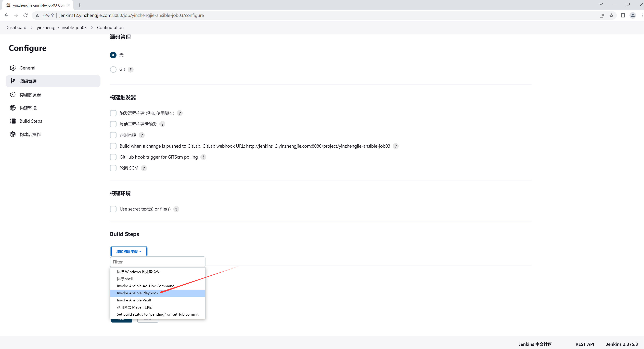This screenshot has width=644, height=349.
Task: Select the Git radio button
Action: click(113, 69)
